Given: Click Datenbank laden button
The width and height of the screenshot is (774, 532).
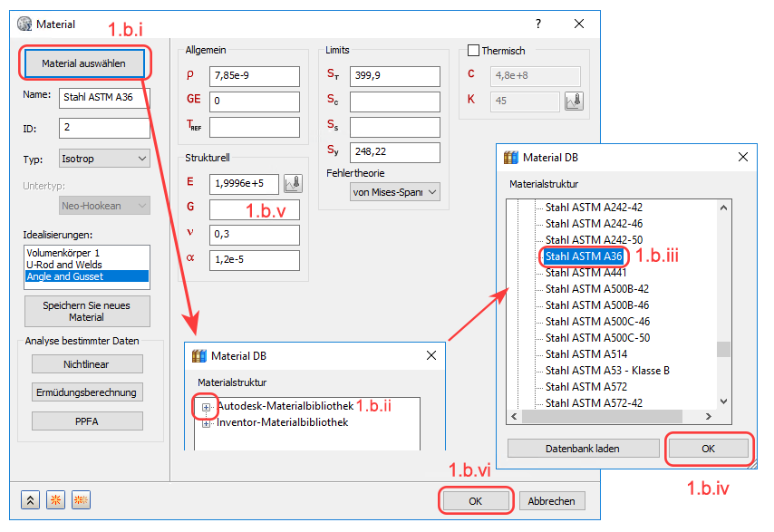Looking at the screenshot, I should point(583,449).
